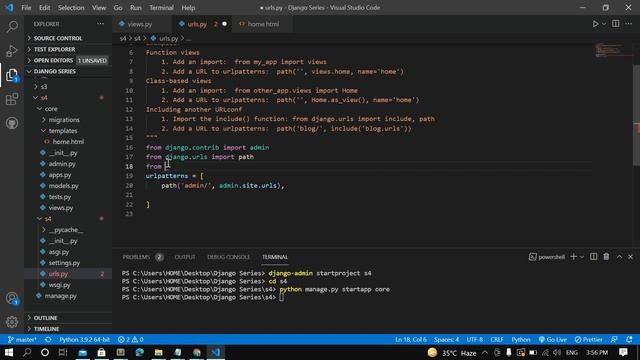Expand the SOURCE CONTROL section
Image resolution: width=640 pixels, height=360 pixels.
[x=68, y=38]
